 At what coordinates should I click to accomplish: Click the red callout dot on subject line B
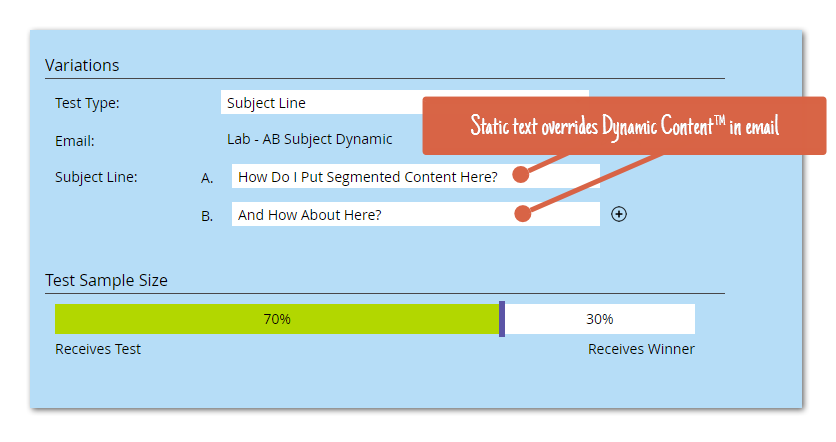(x=521, y=212)
